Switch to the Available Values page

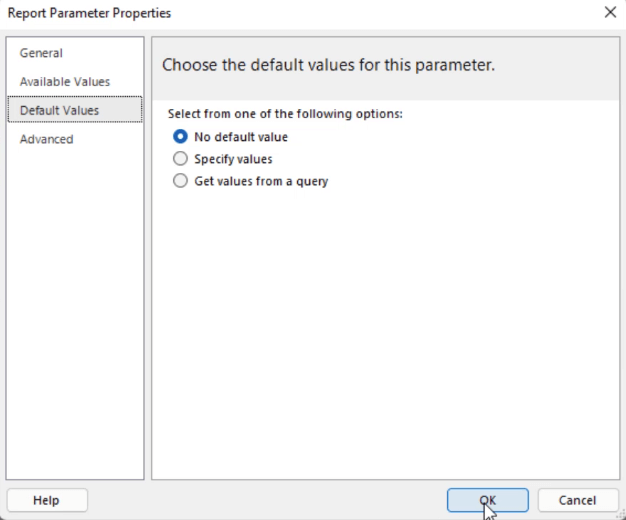point(65,82)
